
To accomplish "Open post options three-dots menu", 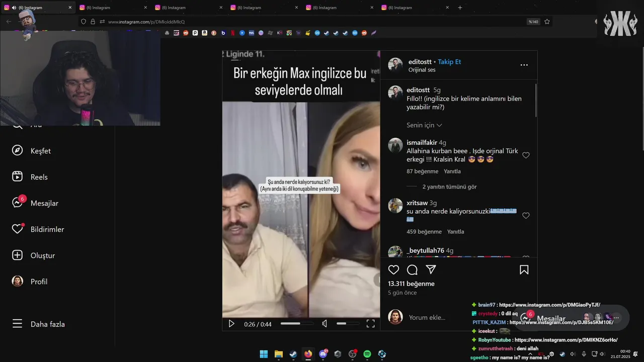I will (524, 65).
